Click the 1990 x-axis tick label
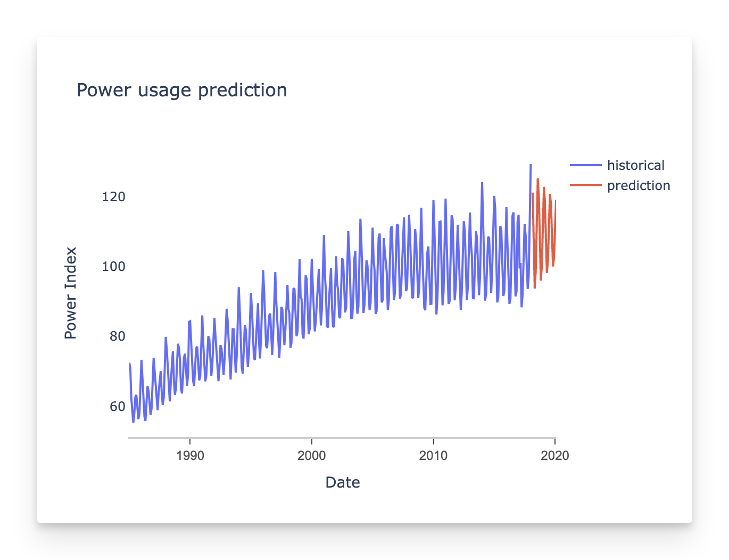The height and width of the screenshot is (560, 729). tap(190, 456)
